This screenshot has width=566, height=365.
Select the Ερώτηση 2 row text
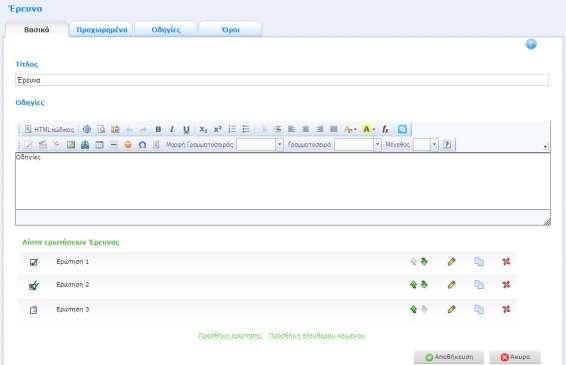click(x=73, y=284)
